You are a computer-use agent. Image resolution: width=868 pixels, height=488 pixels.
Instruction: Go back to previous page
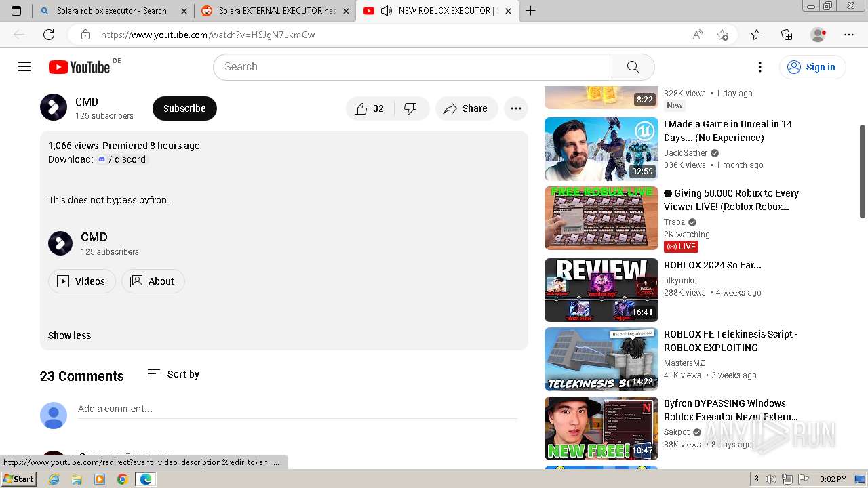[19, 35]
